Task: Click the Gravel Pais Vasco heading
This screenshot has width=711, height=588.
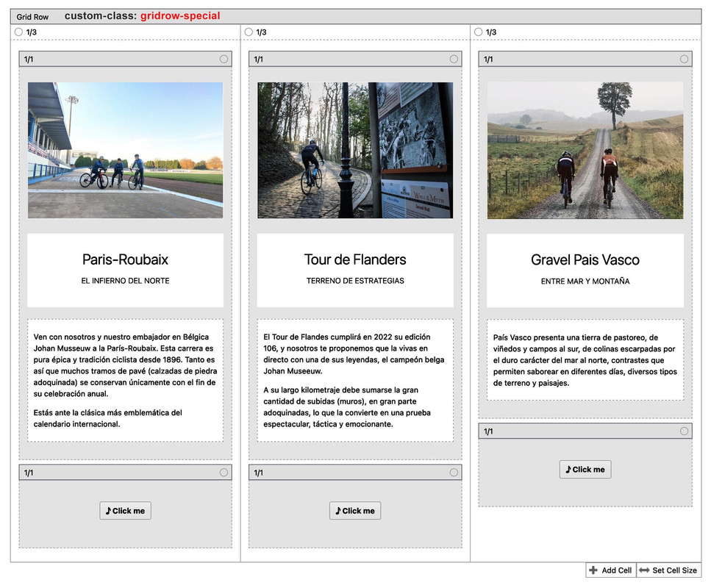Action: coord(585,259)
